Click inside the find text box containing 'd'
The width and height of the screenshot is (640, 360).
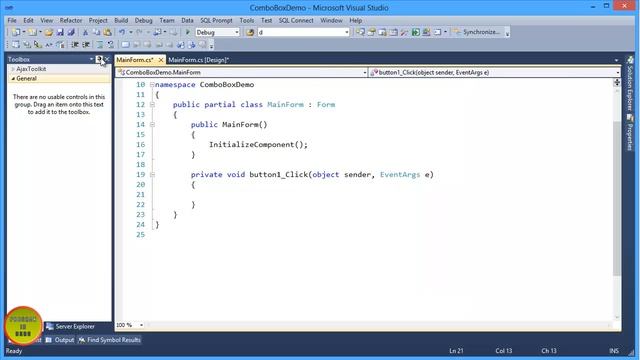300,32
